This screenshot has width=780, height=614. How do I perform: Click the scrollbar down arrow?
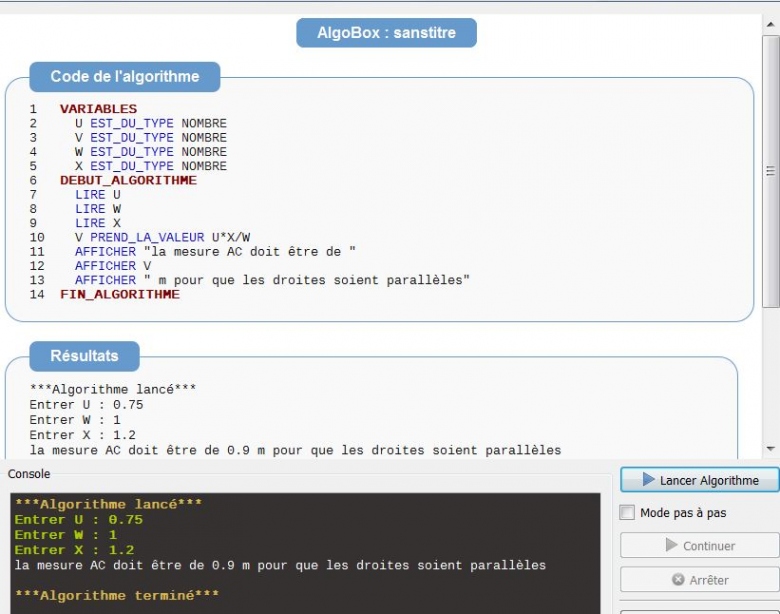tap(770, 449)
